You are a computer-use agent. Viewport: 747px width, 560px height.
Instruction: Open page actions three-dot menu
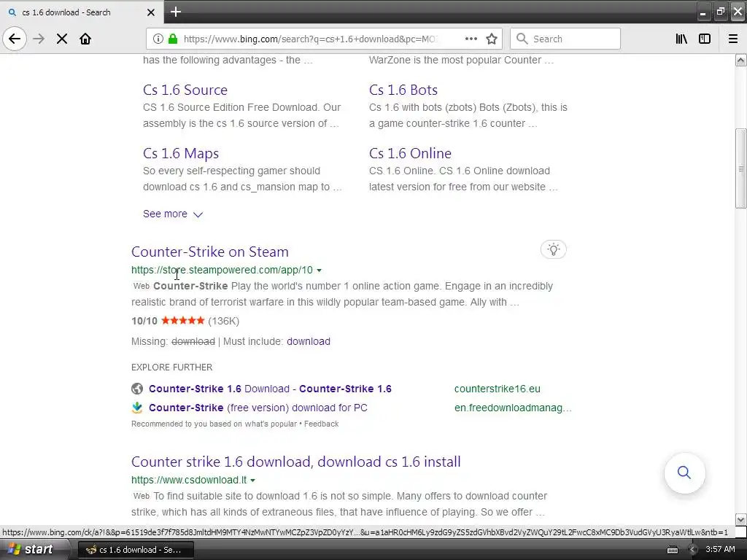tap(471, 39)
